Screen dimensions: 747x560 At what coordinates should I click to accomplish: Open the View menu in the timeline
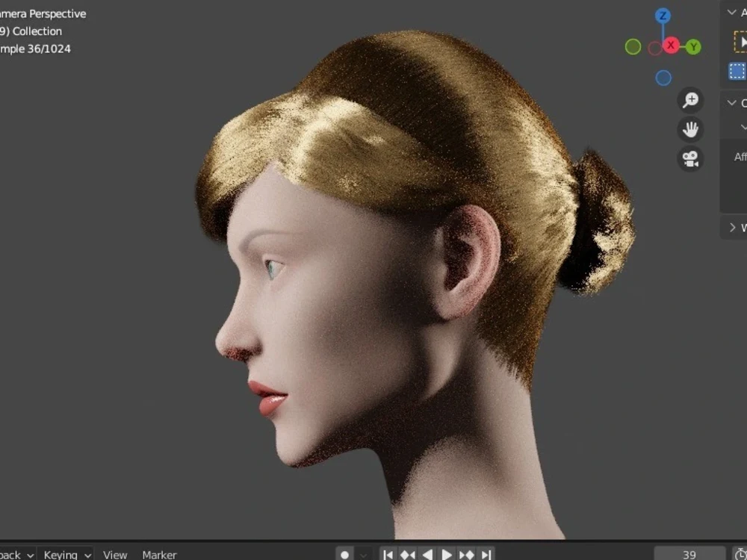(x=114, y=555)
